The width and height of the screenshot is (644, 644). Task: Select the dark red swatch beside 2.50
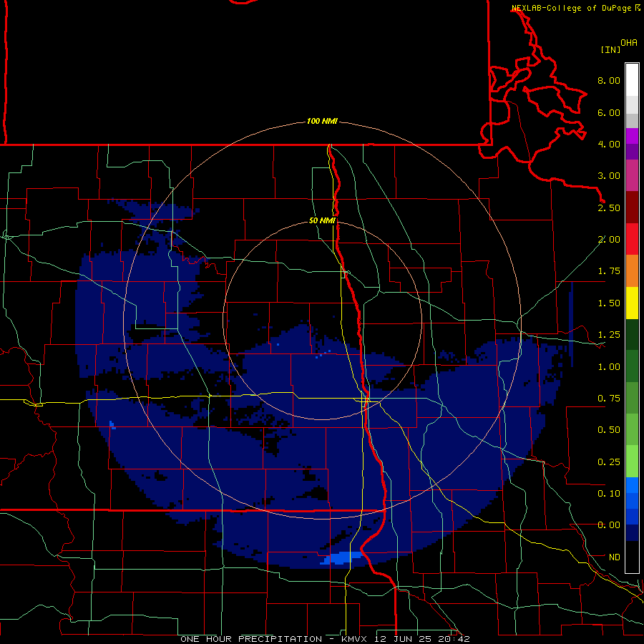632,208
